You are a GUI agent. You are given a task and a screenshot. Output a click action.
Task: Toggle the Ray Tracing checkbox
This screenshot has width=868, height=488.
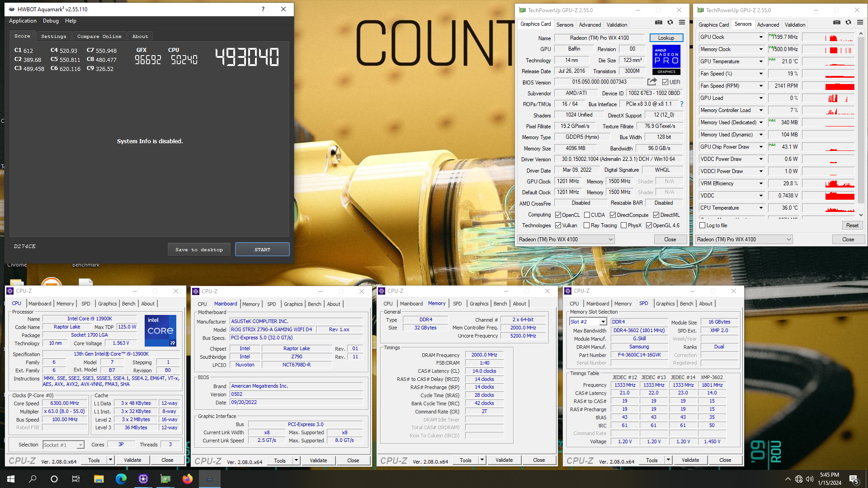(x=586, y=225)
